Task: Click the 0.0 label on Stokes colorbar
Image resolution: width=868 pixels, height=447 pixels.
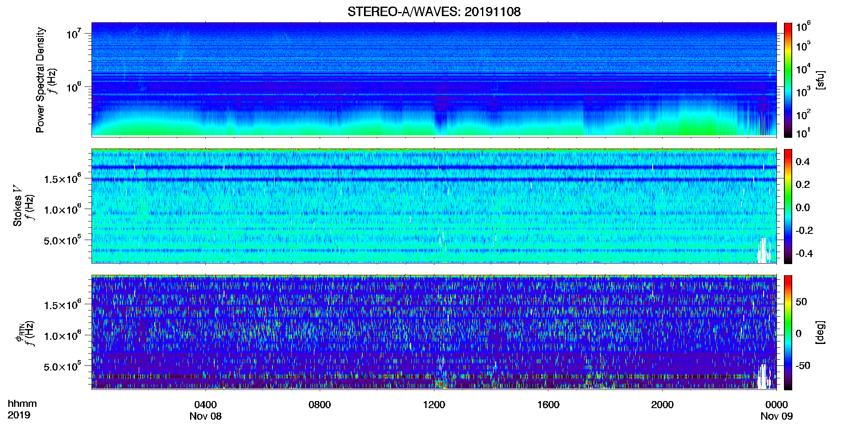Action: point(803,207)
